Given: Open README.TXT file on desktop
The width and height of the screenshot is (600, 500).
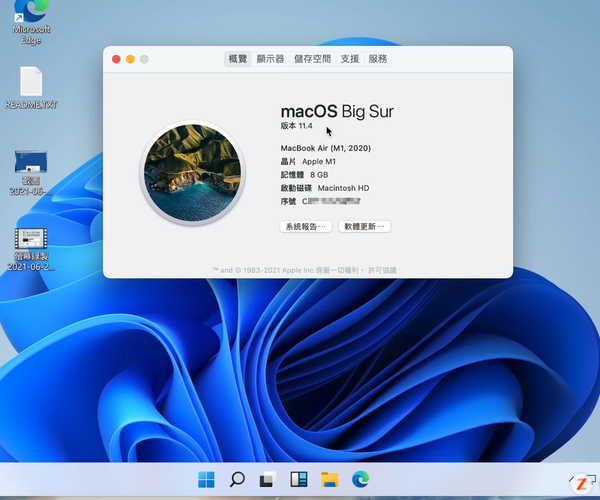Looking at the screenshot, I should [x=31, y=88].
